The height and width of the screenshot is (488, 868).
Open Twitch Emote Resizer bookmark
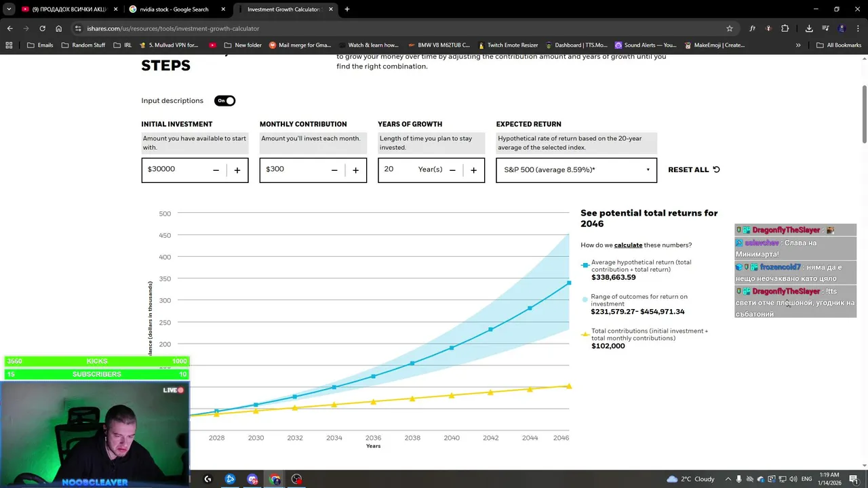(x=508, y=45)
